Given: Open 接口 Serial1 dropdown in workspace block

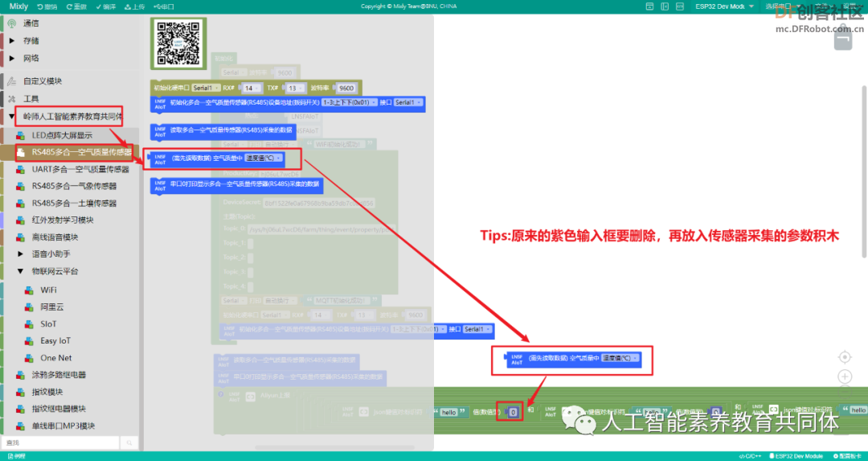Looking at the screenshot, I should 477,329.
